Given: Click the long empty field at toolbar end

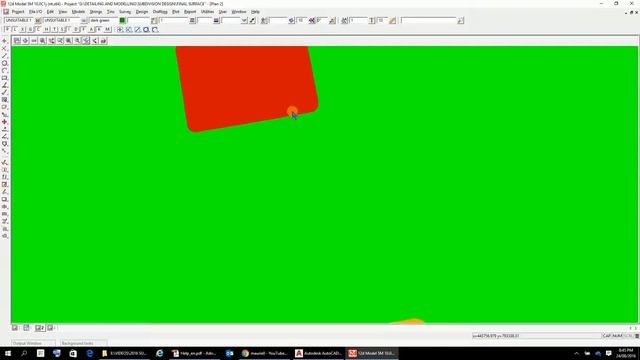Looking at the screenshot, I should [429, 20].
